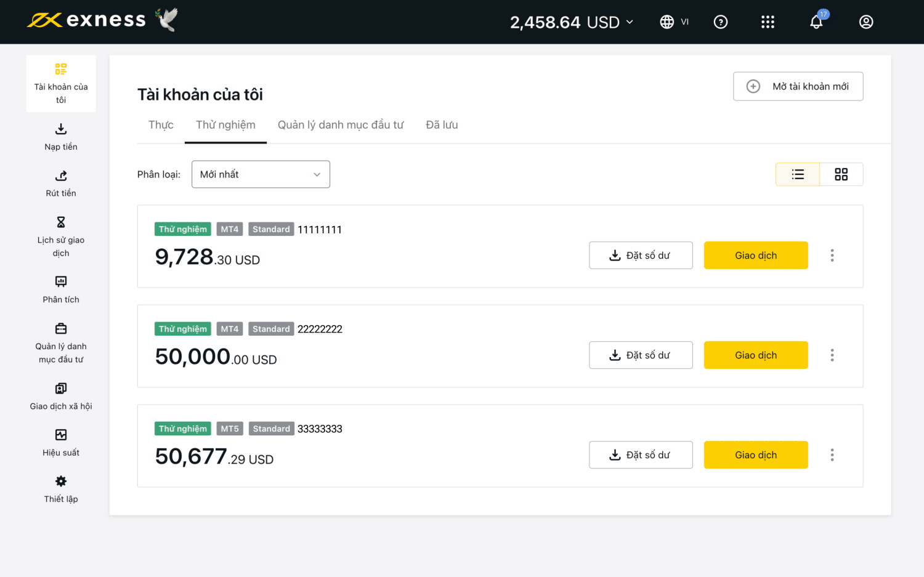Expand the Mới nhất sort dropdown

point(261,174)
